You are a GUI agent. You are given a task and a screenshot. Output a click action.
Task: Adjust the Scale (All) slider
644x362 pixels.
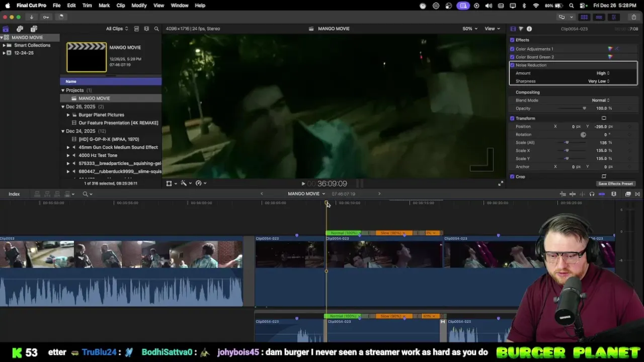click(567, 142)
